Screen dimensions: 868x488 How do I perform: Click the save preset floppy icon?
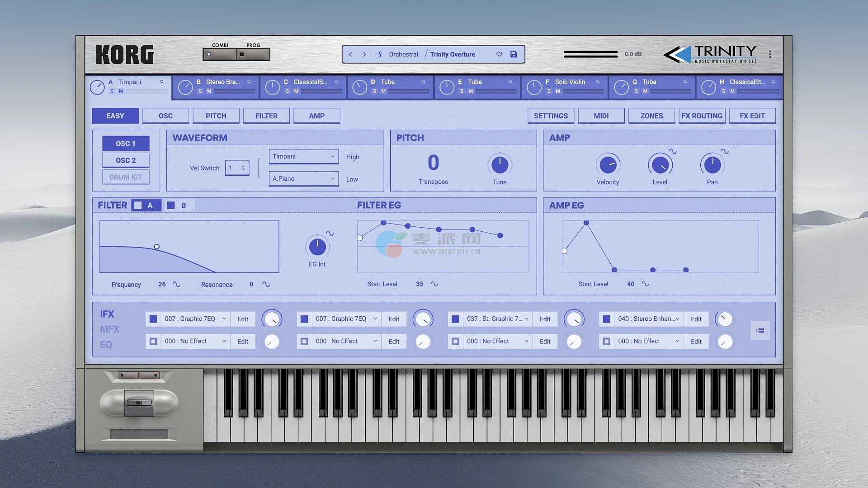tap(514, 54)
